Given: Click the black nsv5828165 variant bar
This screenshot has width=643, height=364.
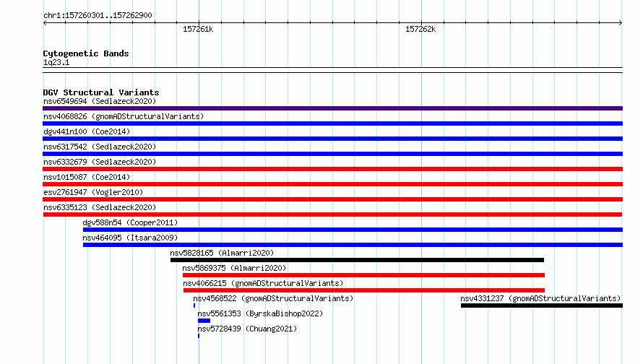Looking at the screenshot, I should [357, 260].
